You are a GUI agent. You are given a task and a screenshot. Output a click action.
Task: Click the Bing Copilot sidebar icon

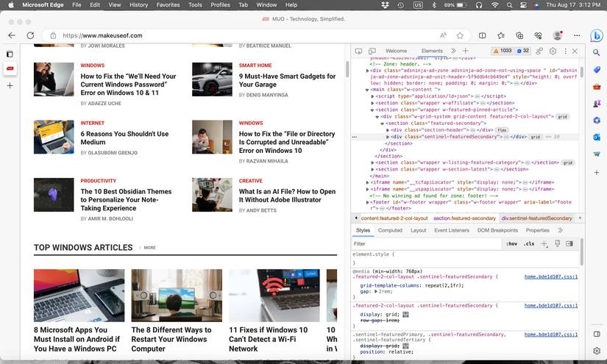point(597,35)
